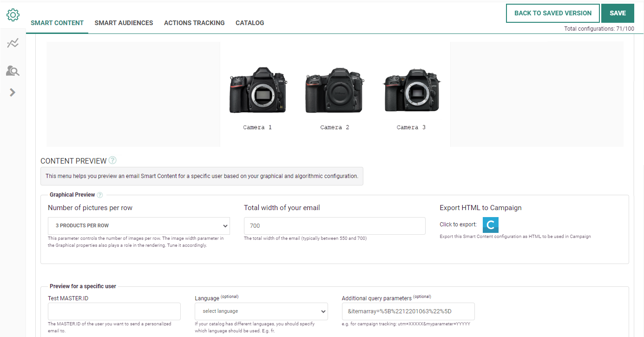This screenshot has width=644, height=337.
Task: Go to the Catalog tab
Action: click(x=250, y=23)
